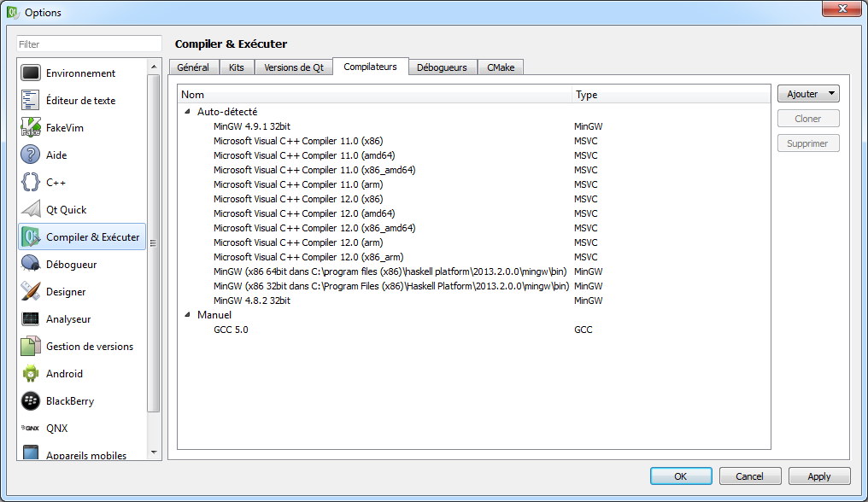Collapse the Auto-détecté tree group

pyautogui.click(x=188, y=111)
